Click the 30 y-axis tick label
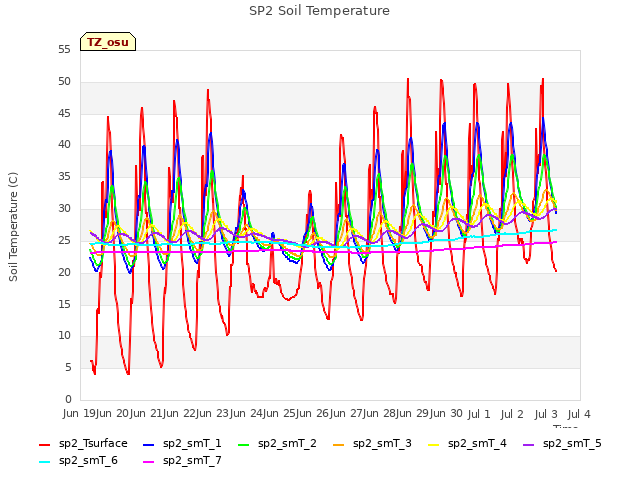Viewport: 640px width, 480px height. [64, 209]
